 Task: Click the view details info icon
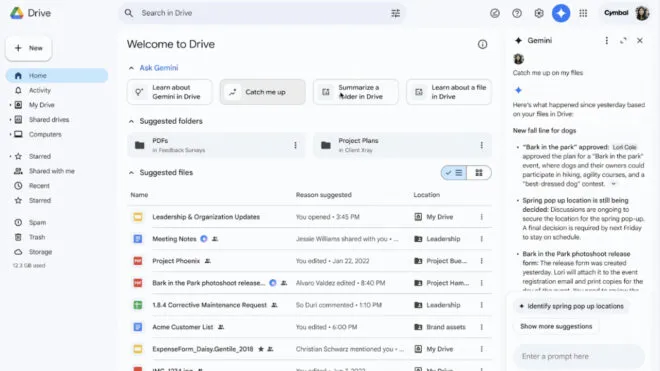click(482, 44)
